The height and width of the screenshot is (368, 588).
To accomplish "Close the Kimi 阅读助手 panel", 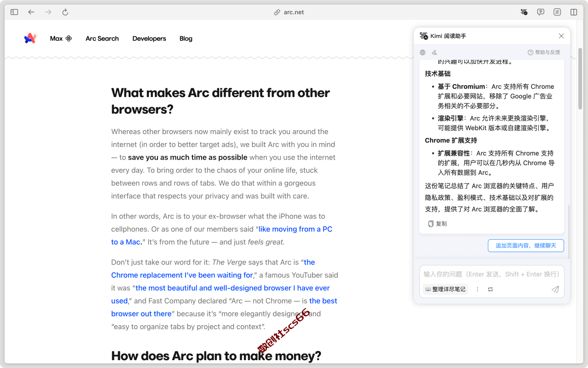I will pos(561,36).
